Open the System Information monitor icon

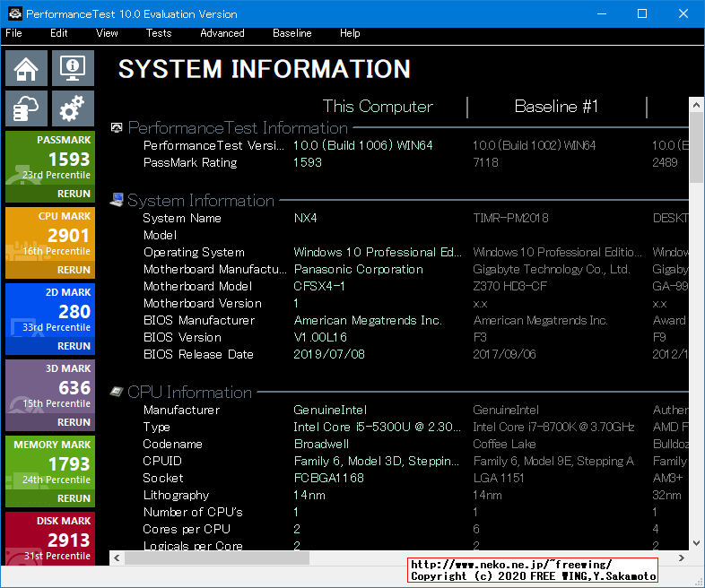point(73,68)
